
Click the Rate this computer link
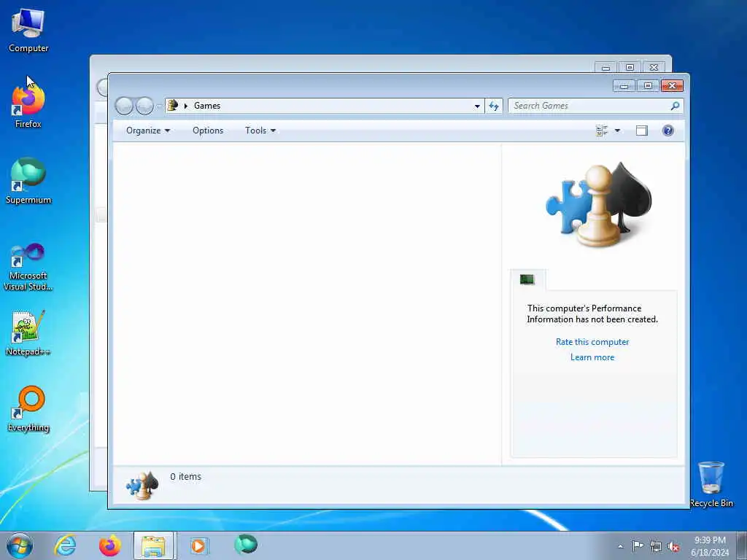tap(592, 342)
